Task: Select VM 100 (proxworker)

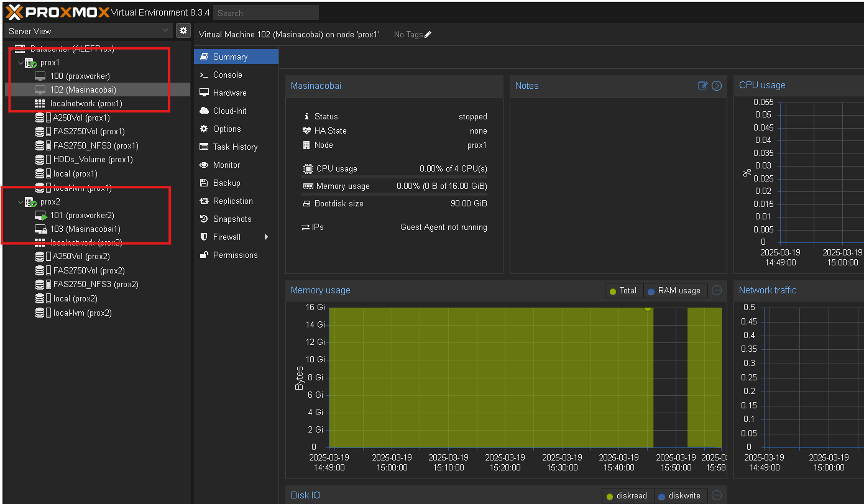Action: [x=80, y=76]
